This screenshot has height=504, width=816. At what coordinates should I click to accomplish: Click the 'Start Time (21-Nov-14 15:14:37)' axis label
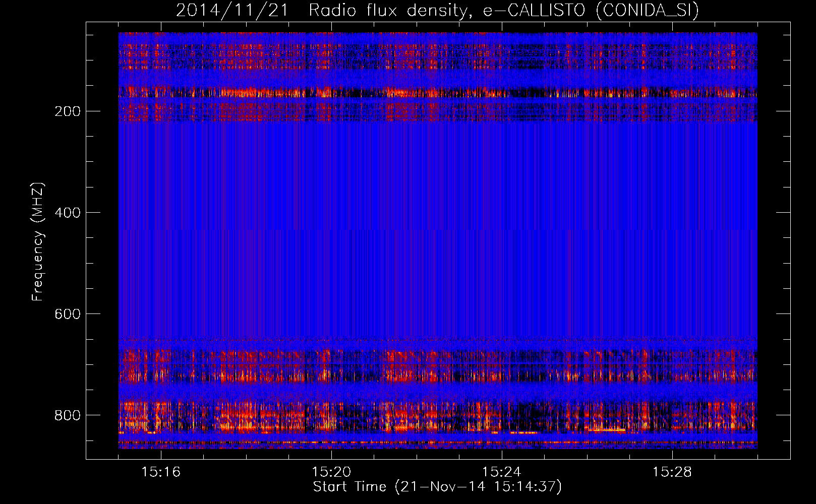click(437, 487)
